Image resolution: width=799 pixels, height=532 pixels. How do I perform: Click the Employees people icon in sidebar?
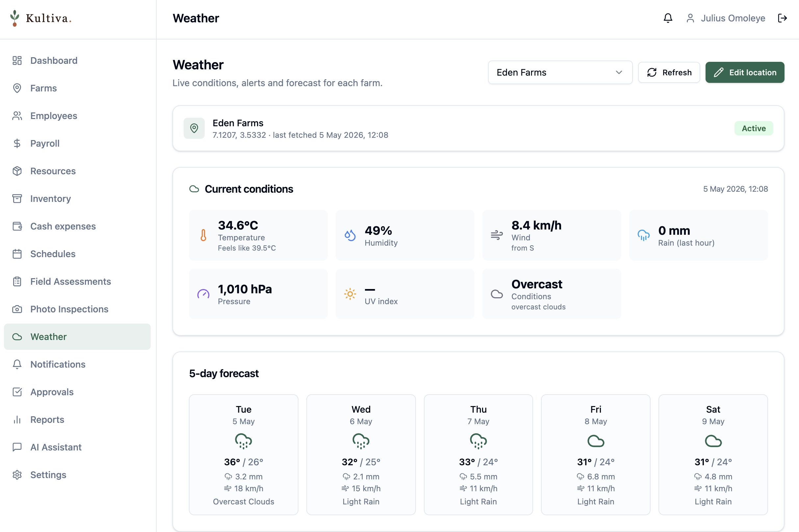click(17, 116)
